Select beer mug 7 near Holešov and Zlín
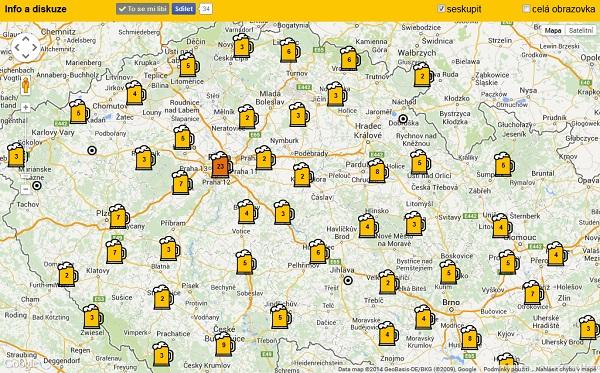This screenshot has width=600, height=373. pyautogui.click(x=533, y=293)
